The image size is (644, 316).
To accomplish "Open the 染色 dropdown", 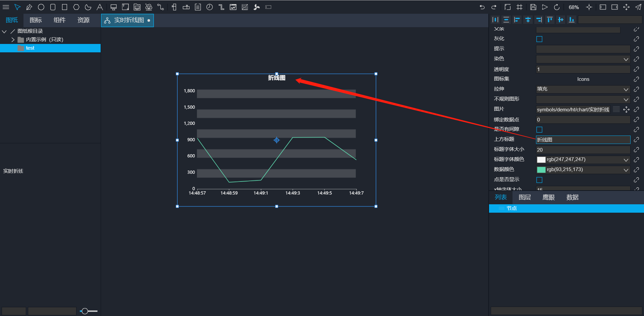I will (x=583, y=59).
